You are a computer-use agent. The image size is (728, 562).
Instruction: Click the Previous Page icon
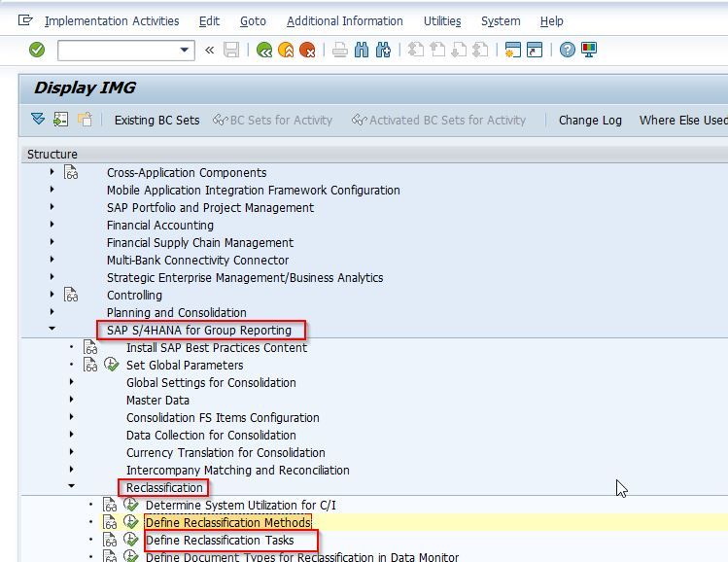(437, 50)
